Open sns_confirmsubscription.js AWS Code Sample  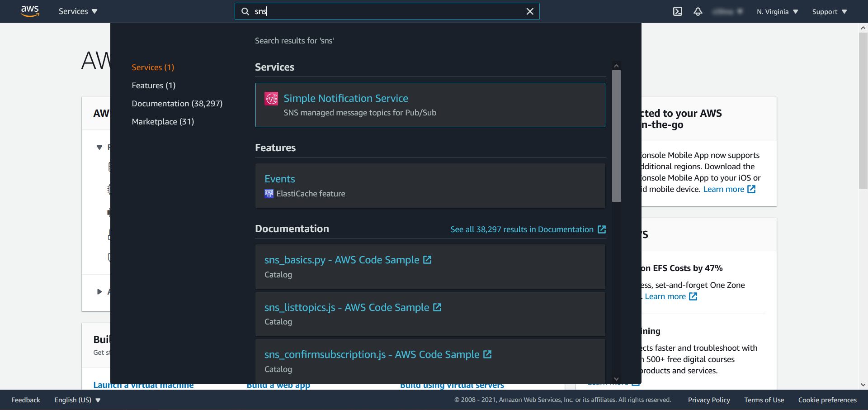click(372, 354)
